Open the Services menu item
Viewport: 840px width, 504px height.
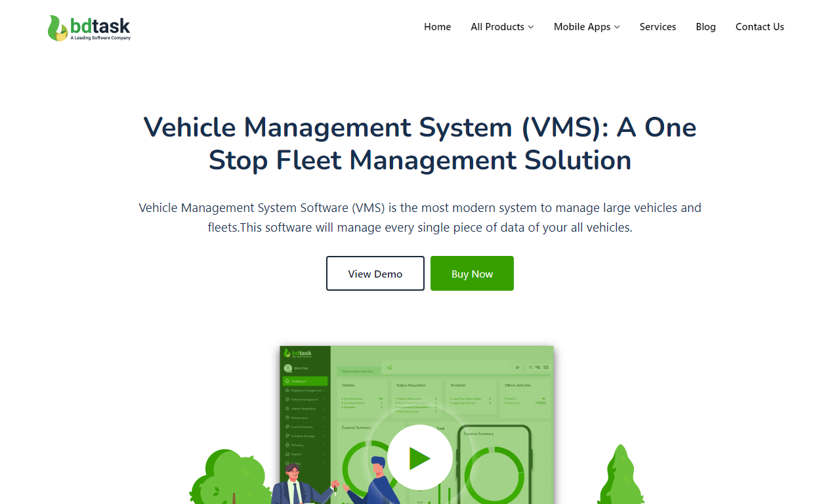658,27
